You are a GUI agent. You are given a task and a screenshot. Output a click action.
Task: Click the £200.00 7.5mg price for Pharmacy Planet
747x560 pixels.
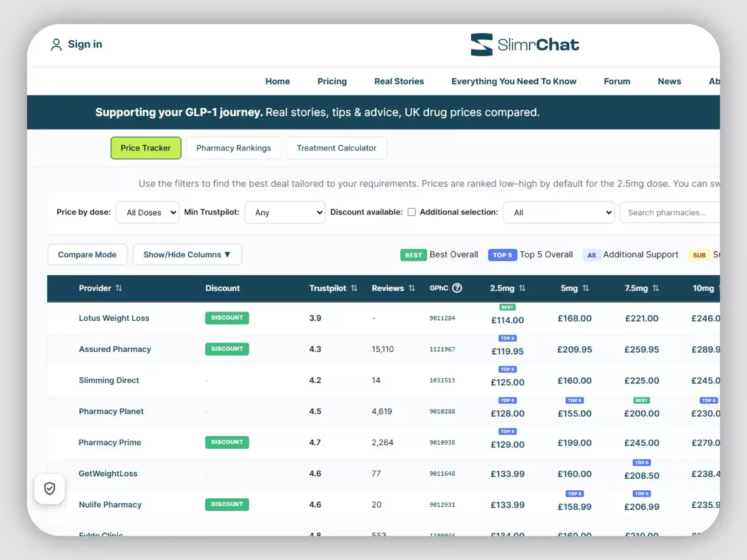coord(642,414)
